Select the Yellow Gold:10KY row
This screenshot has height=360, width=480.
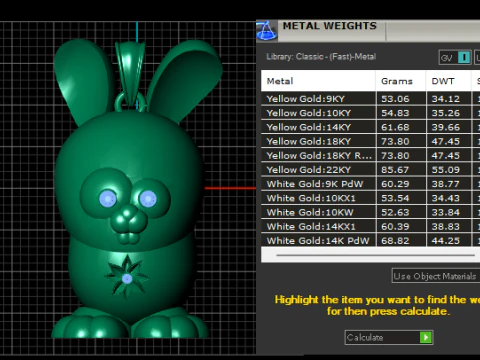[370, 113]
